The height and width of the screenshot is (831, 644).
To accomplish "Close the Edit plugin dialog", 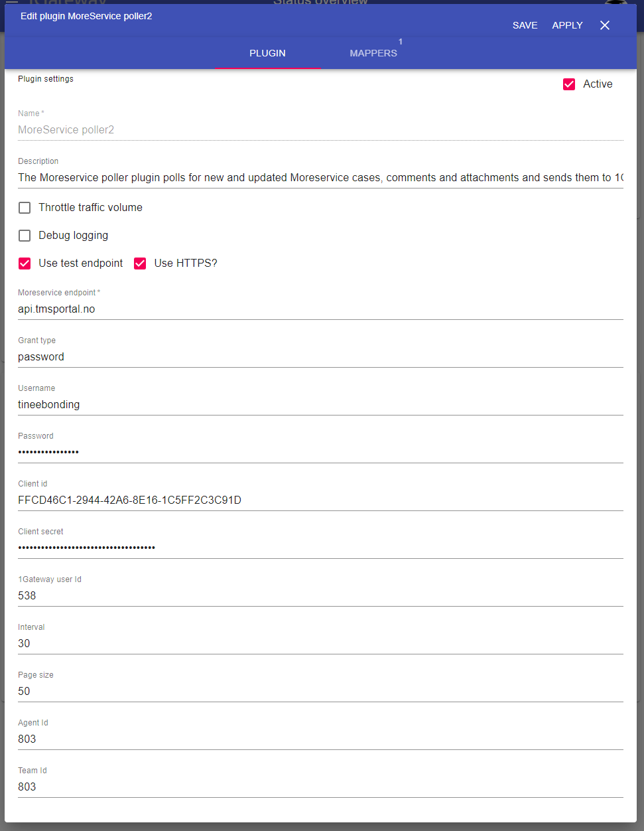I will [604, 25].
